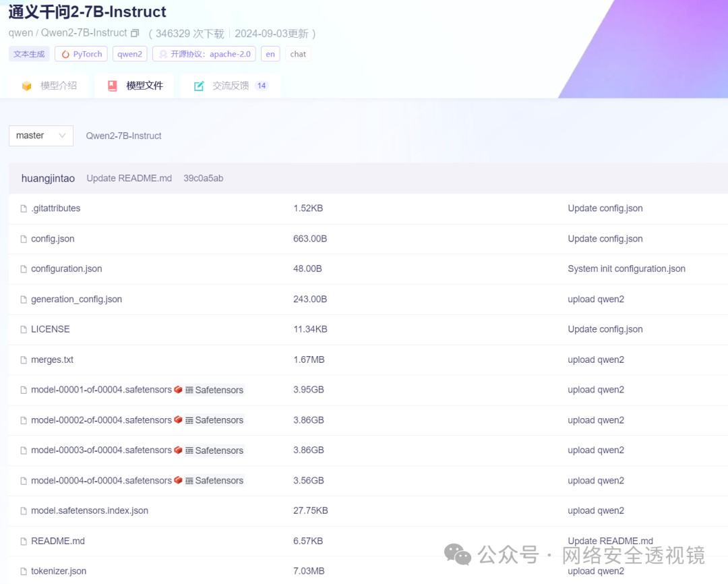Click Update config.json message on .gitattributes row
This screenshot has width=728, height=584.
[605, 208]
